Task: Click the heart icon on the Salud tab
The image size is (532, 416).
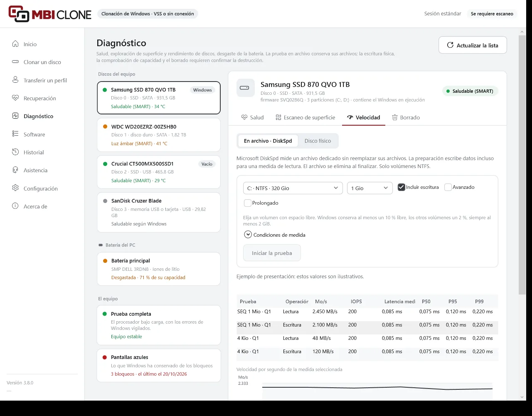Action: point(244,117)
